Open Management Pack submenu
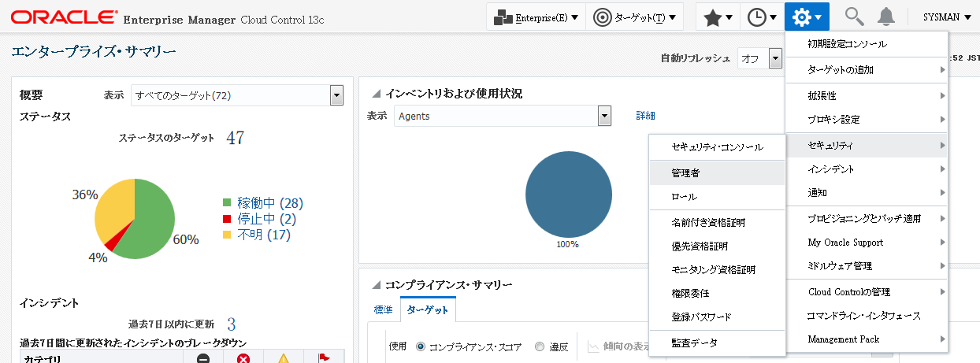 867,339
